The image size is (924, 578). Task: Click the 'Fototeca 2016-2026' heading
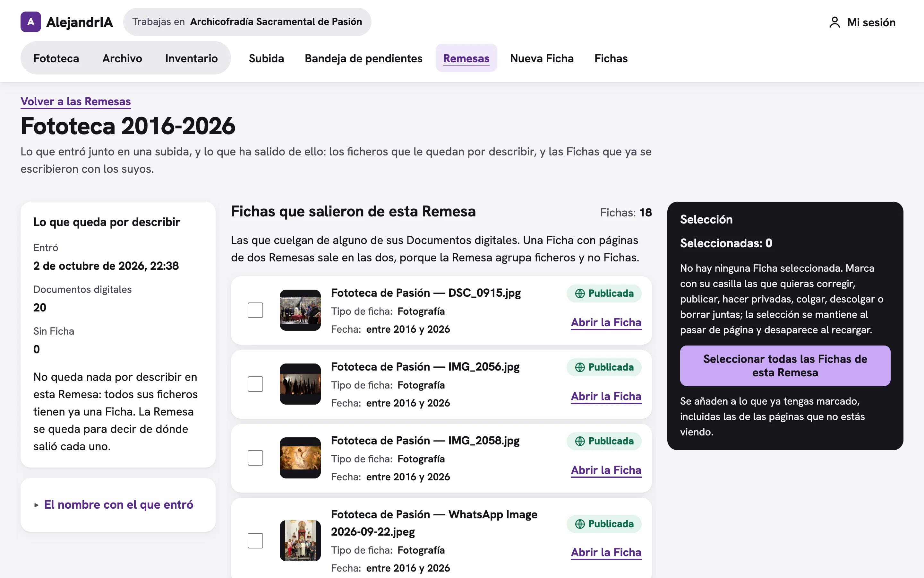click(128, 126)
